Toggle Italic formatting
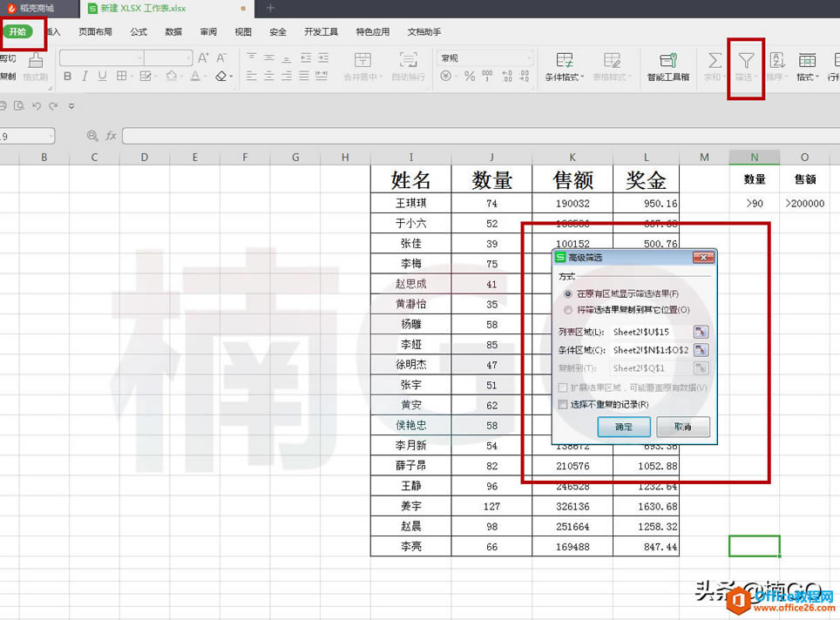 pyautogui.click(x=85, y=77)
